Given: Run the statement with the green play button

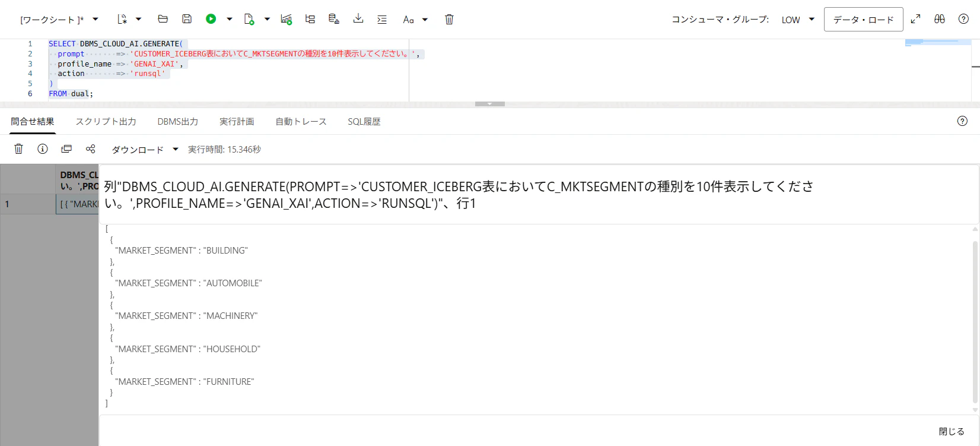Looking at the screenshot, I should tap(211, 19).
